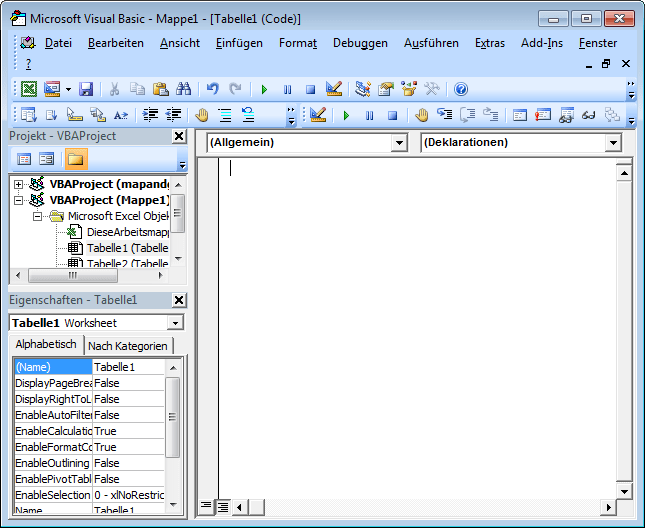The width and height of the screenshot is (645, 528).
Task: Click the Step Out icon
Action: [491, 115]
